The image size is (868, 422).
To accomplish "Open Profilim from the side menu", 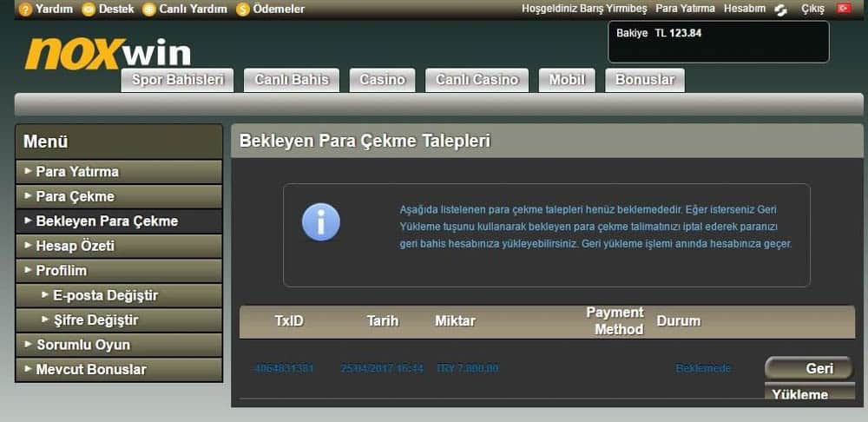I will (x=119, y=271).
